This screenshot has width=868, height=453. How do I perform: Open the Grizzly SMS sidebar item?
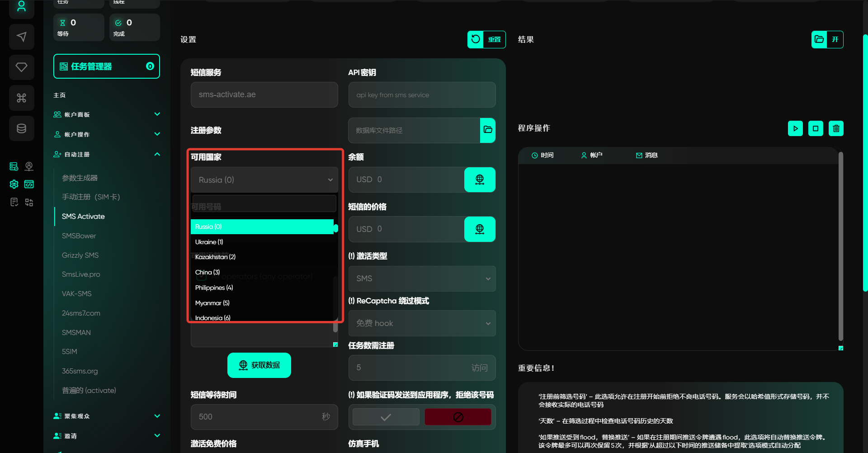(80, 255)
